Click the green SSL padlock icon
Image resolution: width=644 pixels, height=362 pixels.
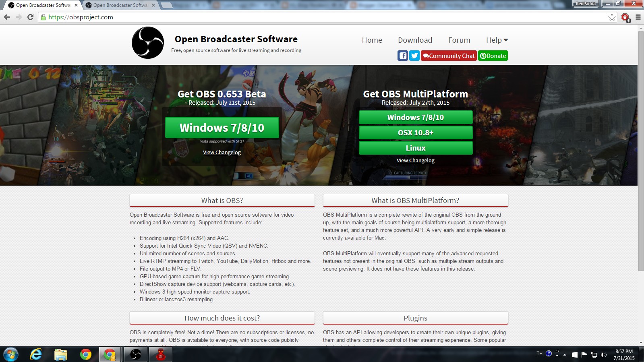(x=43, y=17)
